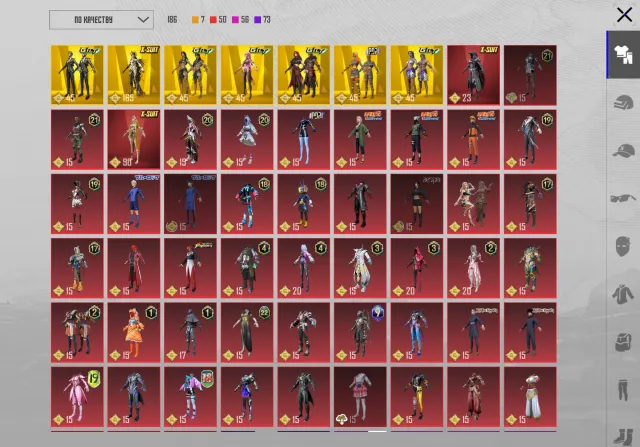This screenshot has height=447, width=640.
Task: Select the red X-Suit outfit priced 23
Action: pyautogui.click(x=473, y=75)
